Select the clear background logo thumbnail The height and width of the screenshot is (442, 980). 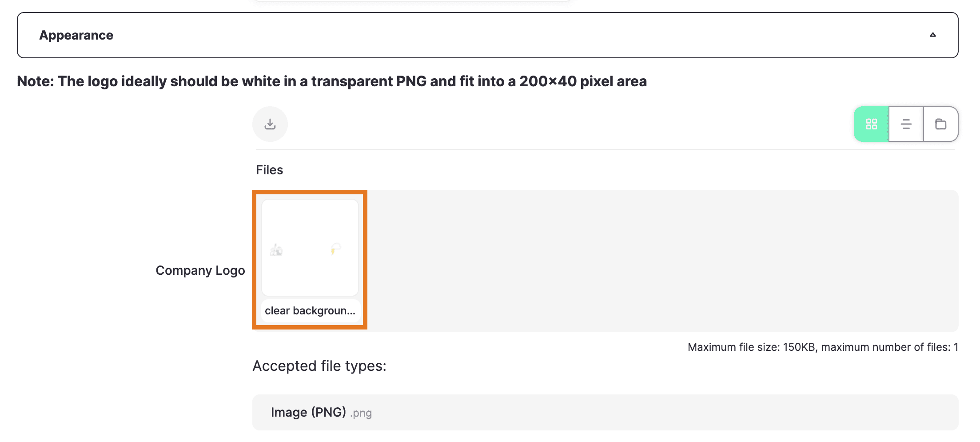point(310,248)
